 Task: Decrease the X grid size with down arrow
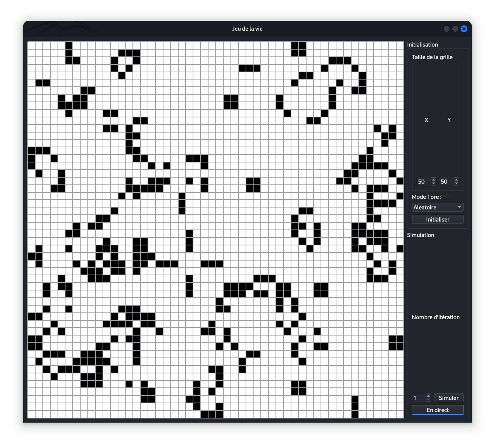tap(434, 184)
